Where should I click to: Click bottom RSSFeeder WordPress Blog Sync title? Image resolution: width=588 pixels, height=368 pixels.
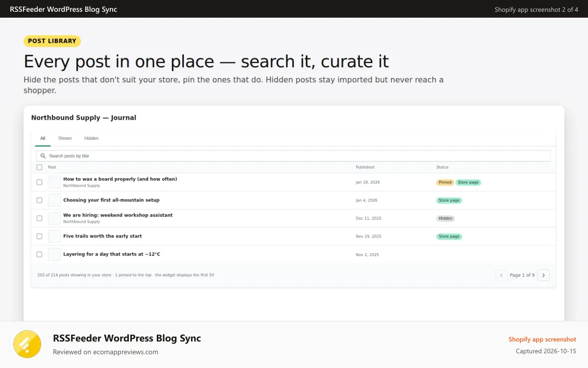127,338
